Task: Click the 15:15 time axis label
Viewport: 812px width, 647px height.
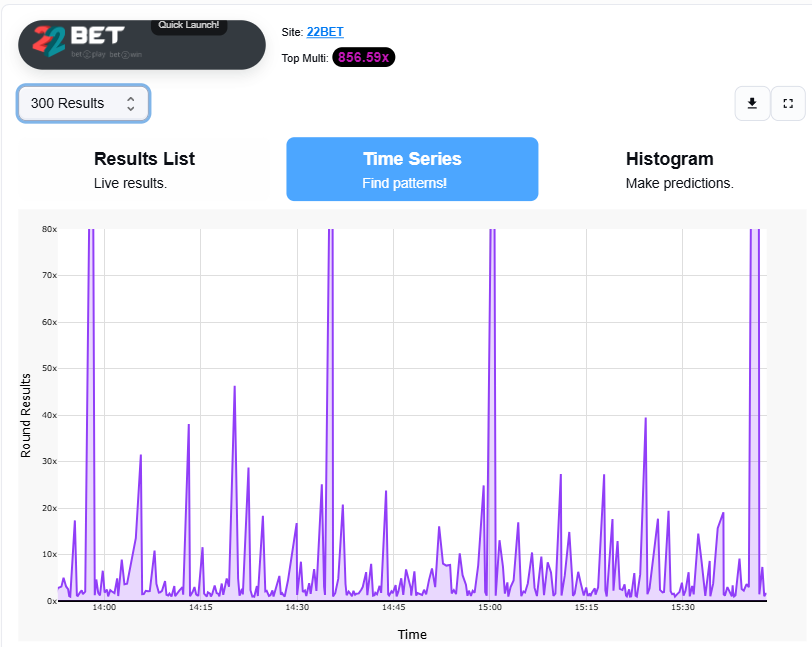Action: [x=586, y=607]
